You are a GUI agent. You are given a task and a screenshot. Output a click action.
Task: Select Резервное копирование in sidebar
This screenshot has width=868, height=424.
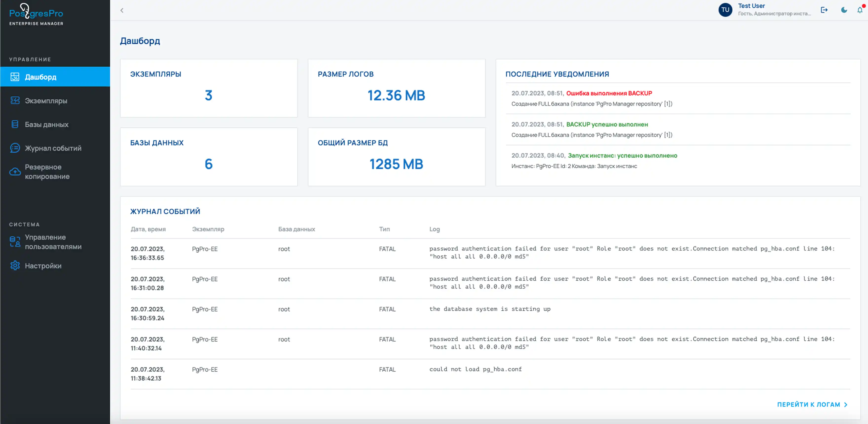[47, 172]
